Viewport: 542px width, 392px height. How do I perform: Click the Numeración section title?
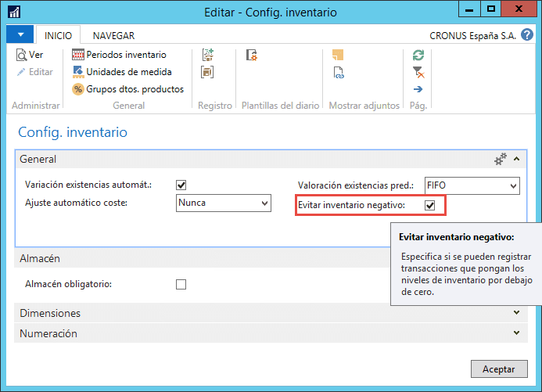(48, 333)
